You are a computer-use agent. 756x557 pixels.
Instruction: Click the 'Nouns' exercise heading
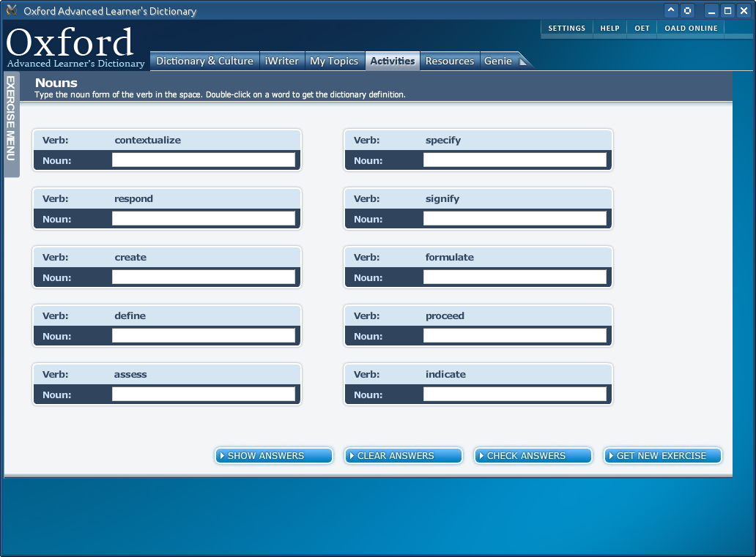point(56,83)
